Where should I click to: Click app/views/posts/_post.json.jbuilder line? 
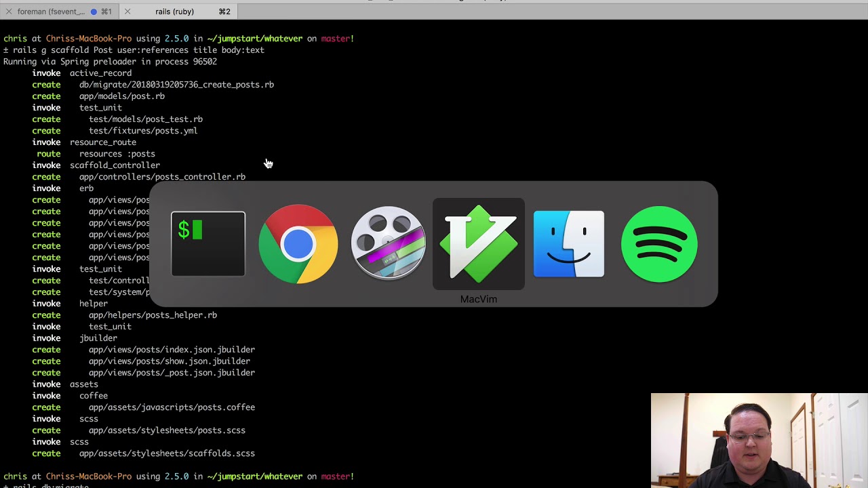click(x=172, y=373)
